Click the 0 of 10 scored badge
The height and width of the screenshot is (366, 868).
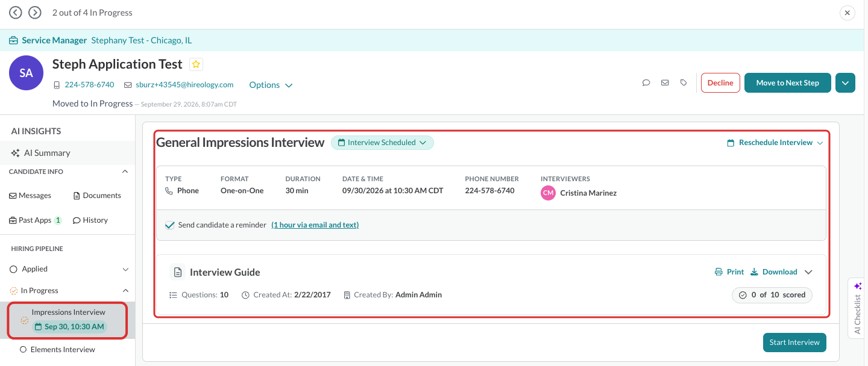(772, 295)
